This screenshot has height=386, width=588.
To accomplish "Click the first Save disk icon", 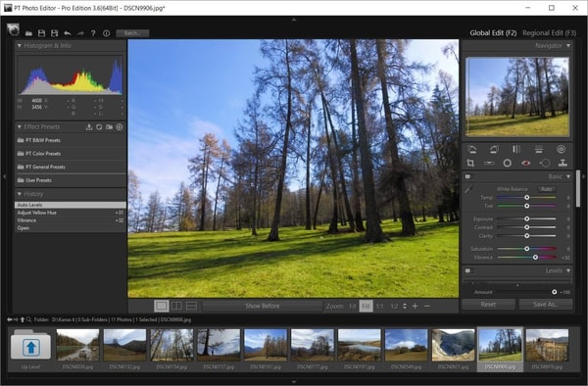I will coord(41,33).
